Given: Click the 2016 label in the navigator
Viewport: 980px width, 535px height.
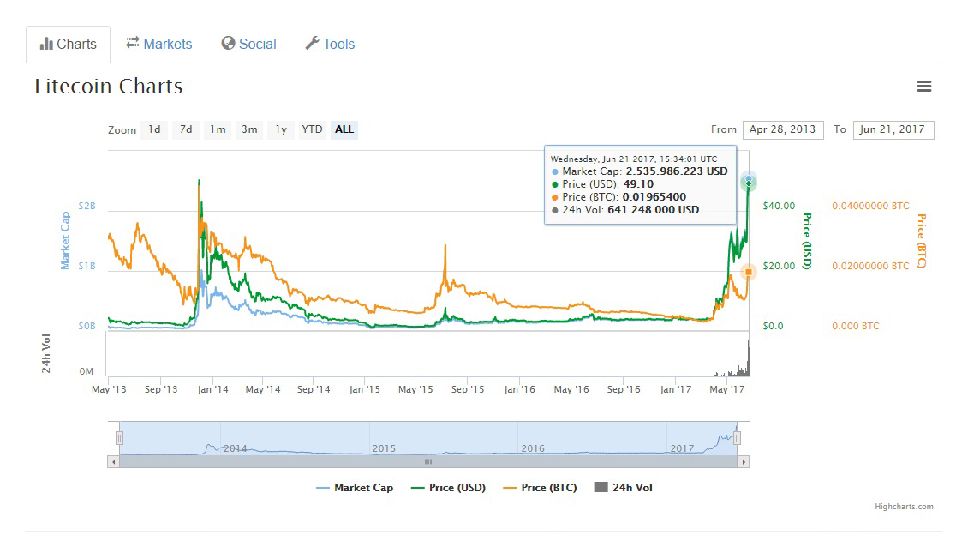Looking at the screenshot, I should click(x=533, y=448).
